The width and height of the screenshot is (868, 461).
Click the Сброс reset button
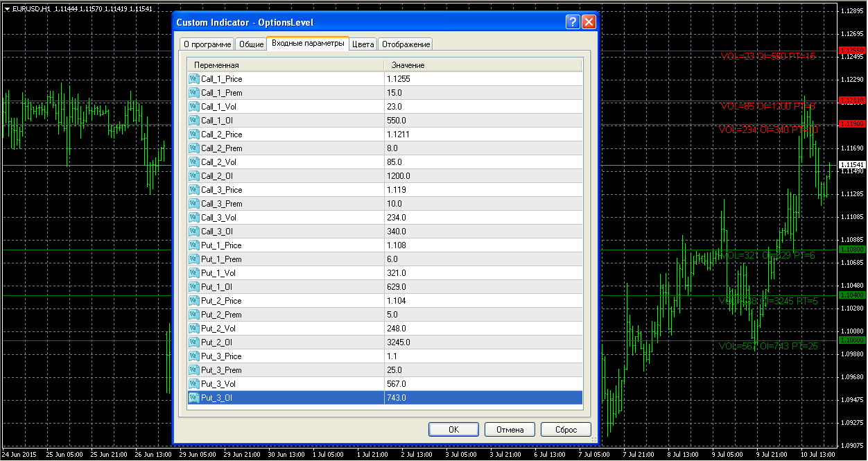pos(566,429)
